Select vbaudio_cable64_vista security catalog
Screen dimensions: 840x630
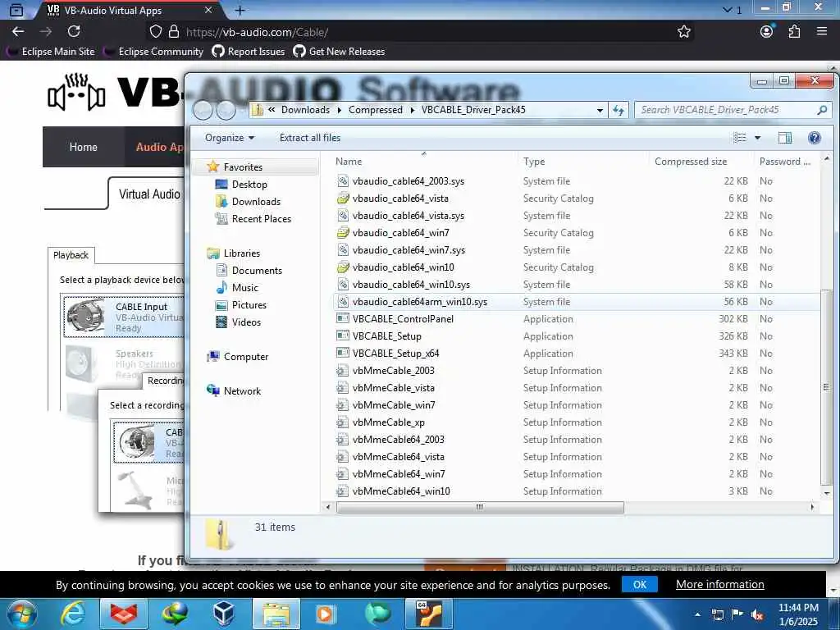click(x=400, y=199)
